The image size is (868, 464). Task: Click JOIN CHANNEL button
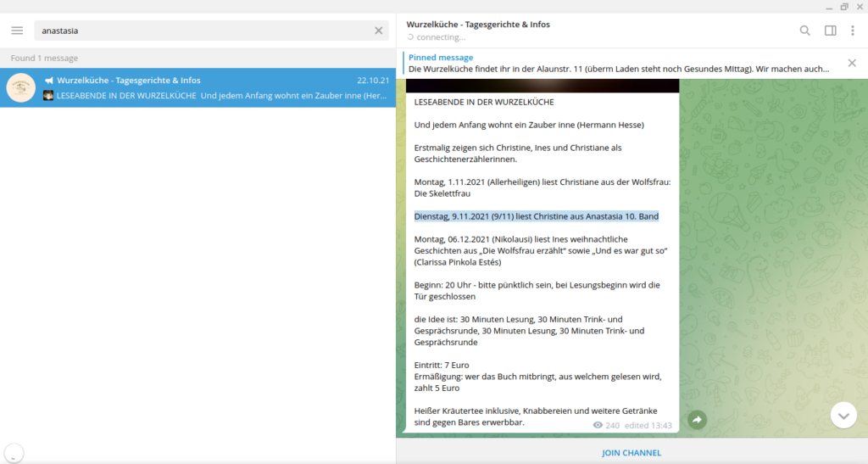632,452
